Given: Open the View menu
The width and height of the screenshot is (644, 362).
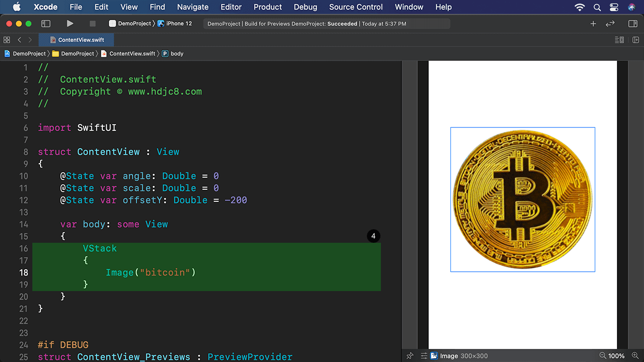Looking at the screenshot, I should pos(129,7).
